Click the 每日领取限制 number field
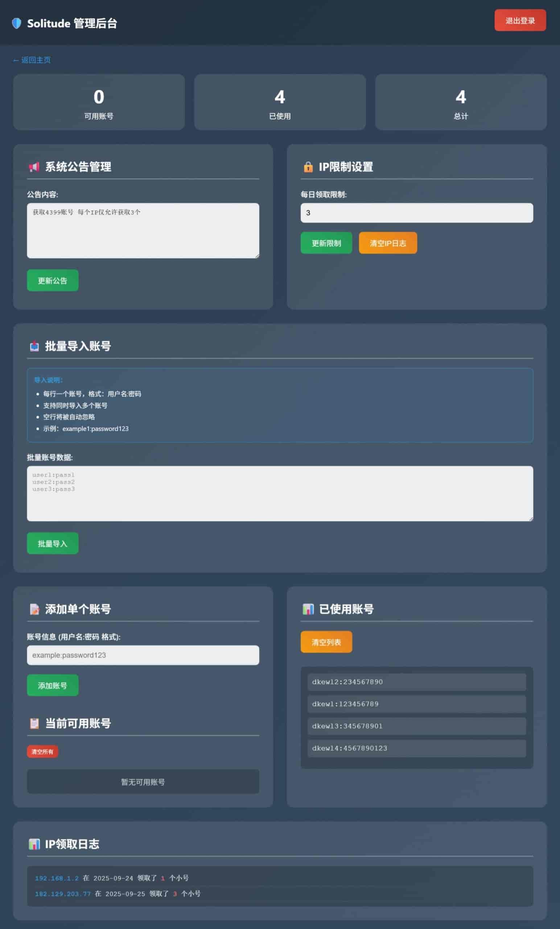Viewport: 560px width, 929px height. tap(417, 213)
